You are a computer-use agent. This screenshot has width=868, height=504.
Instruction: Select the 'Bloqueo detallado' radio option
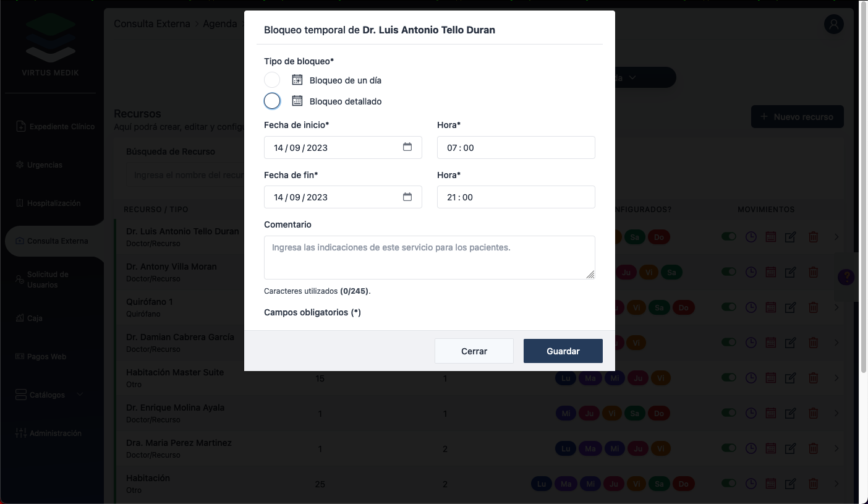click(272, 101)
